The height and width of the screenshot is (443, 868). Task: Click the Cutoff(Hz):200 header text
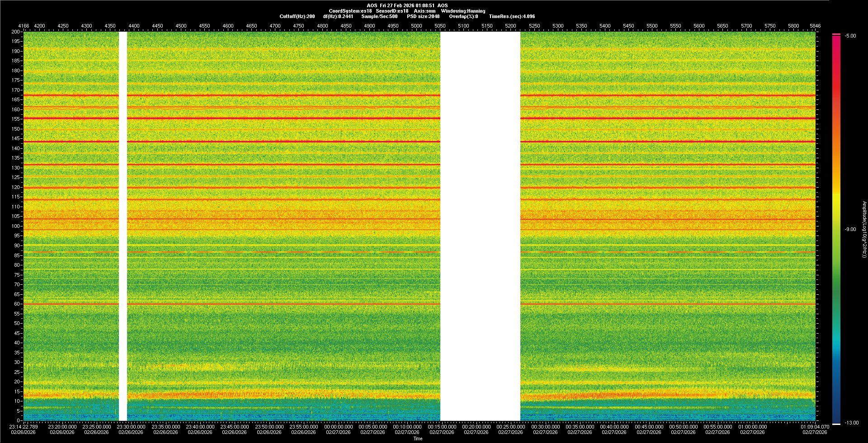click(x=297, y=16)
